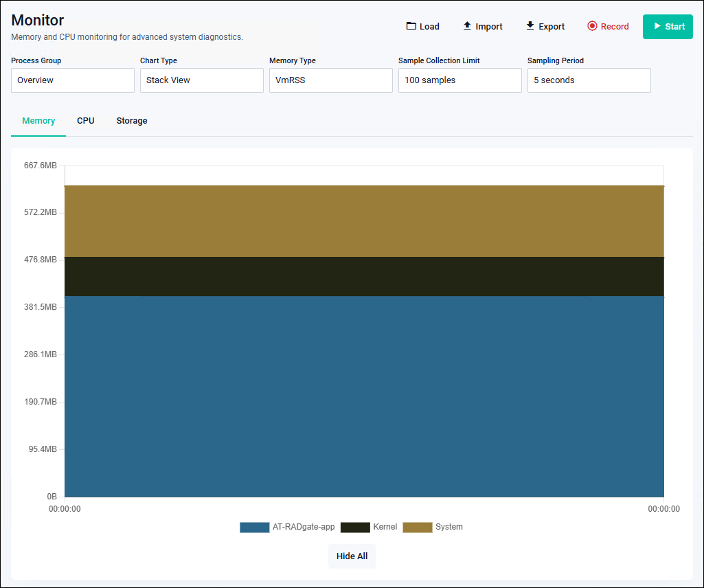The height and width of the screenshot is (588, 704).
Task: Open the Process Group dropdown
Action: point(73,80)
